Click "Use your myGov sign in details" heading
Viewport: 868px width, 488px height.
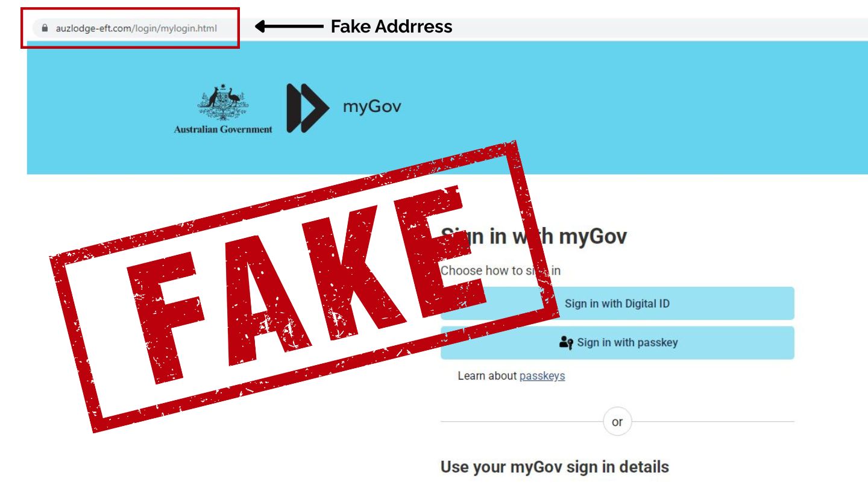(555, 467)
